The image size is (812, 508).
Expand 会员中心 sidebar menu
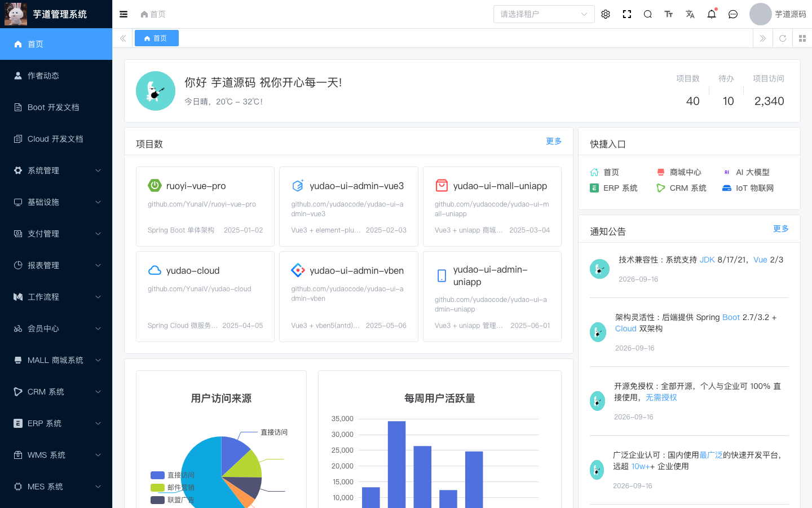pos(56,329)
